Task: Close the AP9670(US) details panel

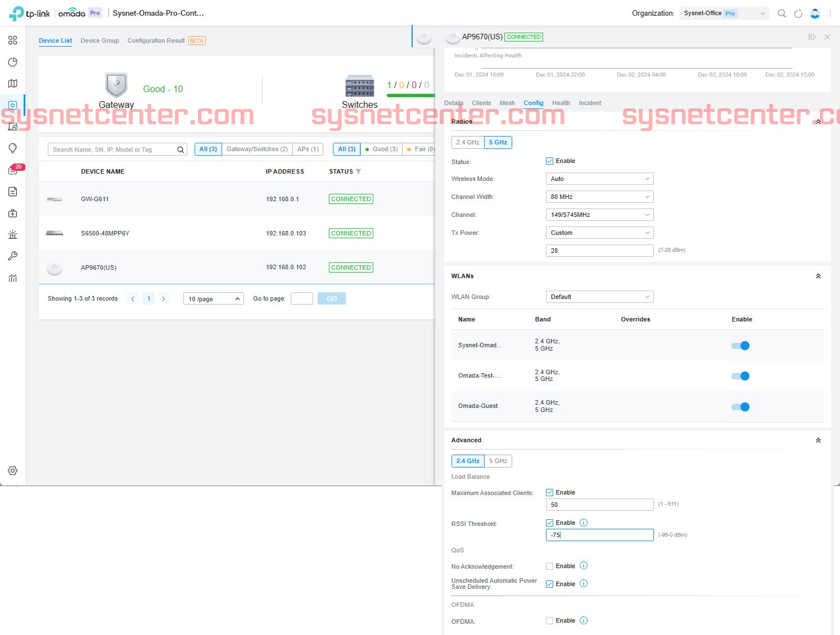Action: [827, 37]
